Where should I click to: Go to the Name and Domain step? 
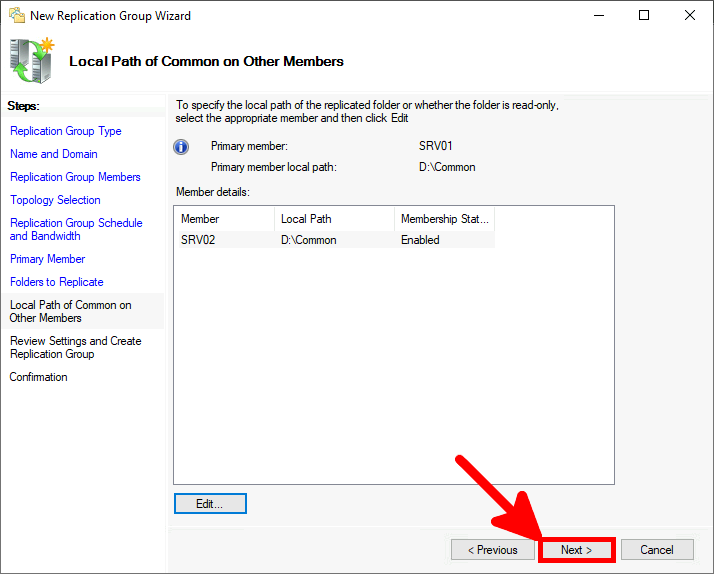(54, 154)
